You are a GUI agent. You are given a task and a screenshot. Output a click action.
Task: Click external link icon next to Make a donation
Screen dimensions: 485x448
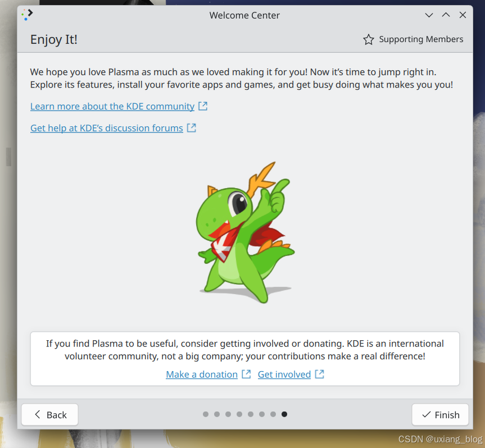point(246,374)
